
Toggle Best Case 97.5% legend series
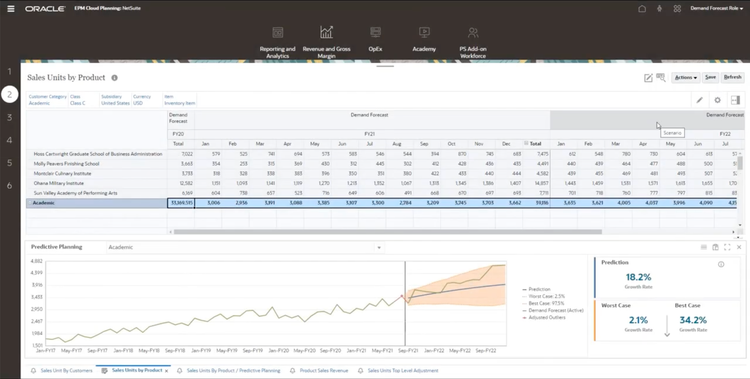[x=543, y=303]
